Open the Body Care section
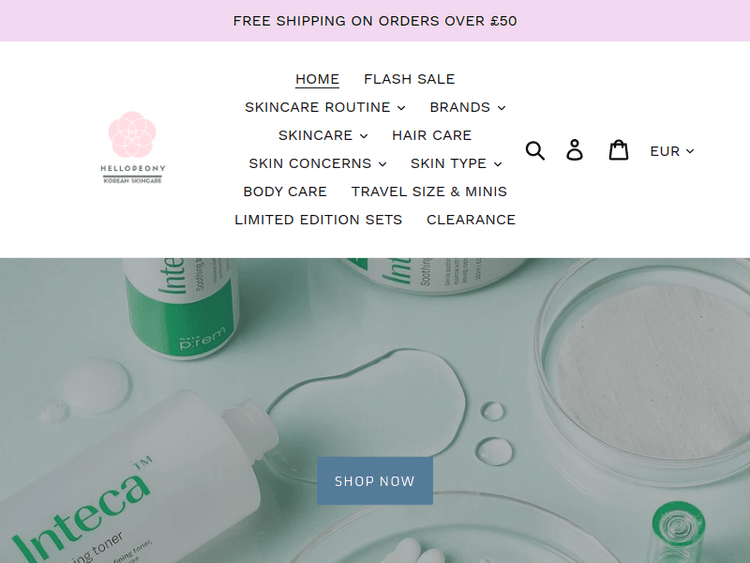750x563 pixels. (285, 192)
